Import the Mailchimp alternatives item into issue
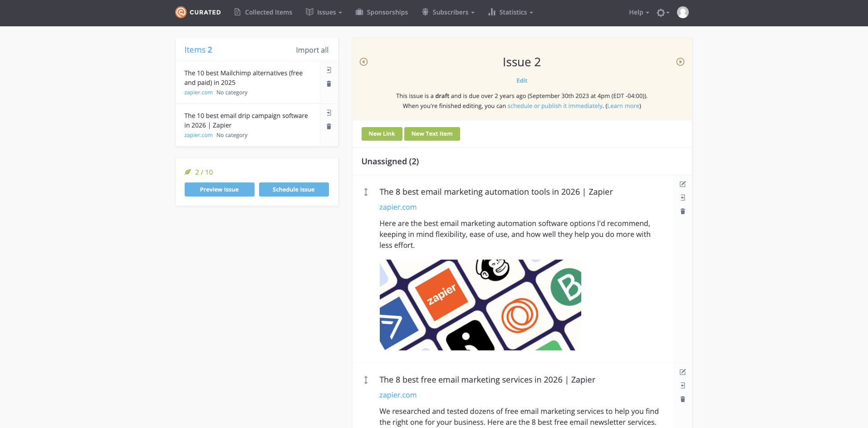 tap(329, 70)
